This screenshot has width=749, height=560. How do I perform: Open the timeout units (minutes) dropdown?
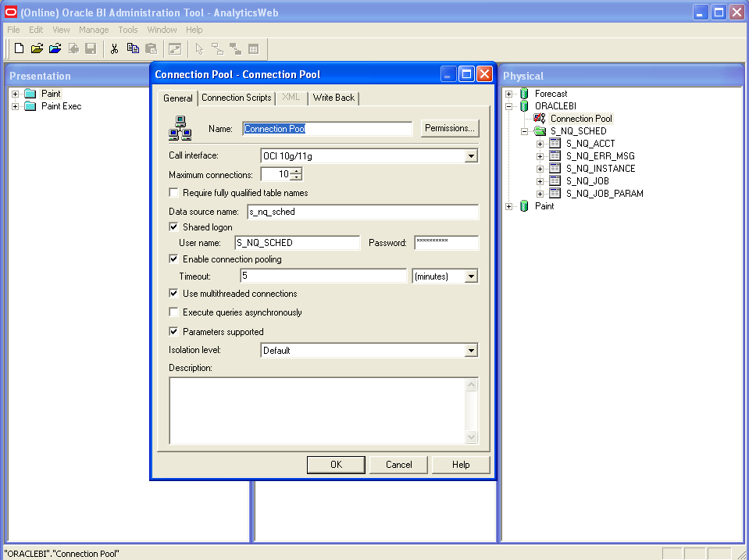(x=471, y=276)
